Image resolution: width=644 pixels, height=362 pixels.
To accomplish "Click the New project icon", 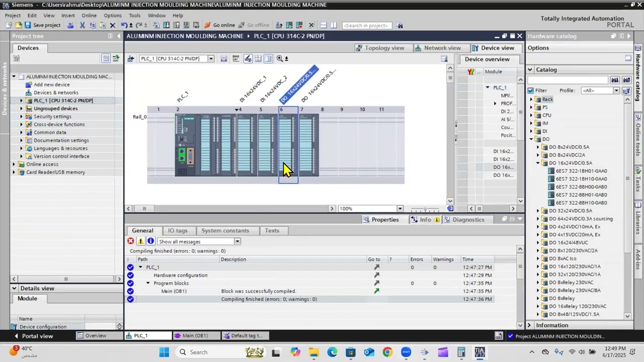I will 9,25.
